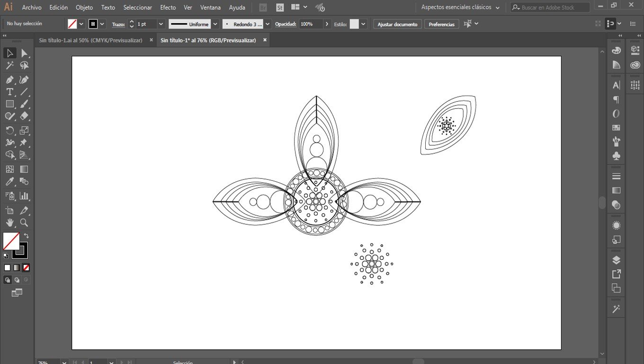
Task: Open the Creative Cloud Libraries panel icon
Action: click(x=635, y=65)
